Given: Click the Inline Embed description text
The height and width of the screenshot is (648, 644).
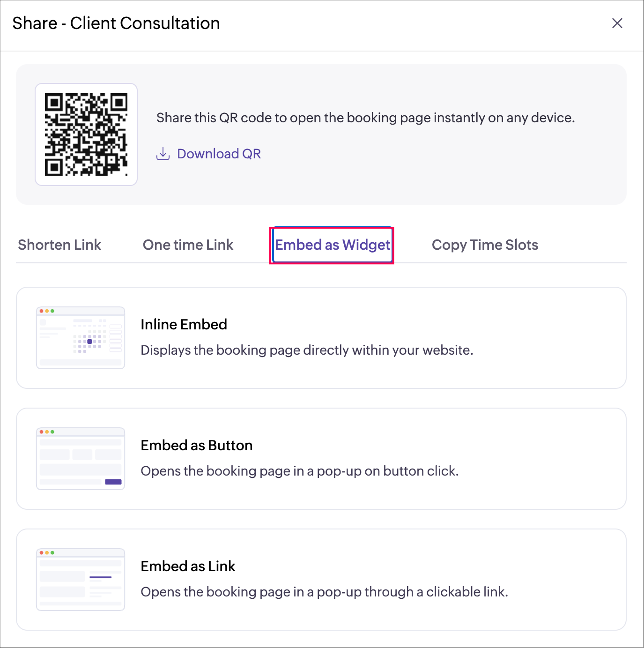Looking at the screenshot, I should (x=307, y=350).
